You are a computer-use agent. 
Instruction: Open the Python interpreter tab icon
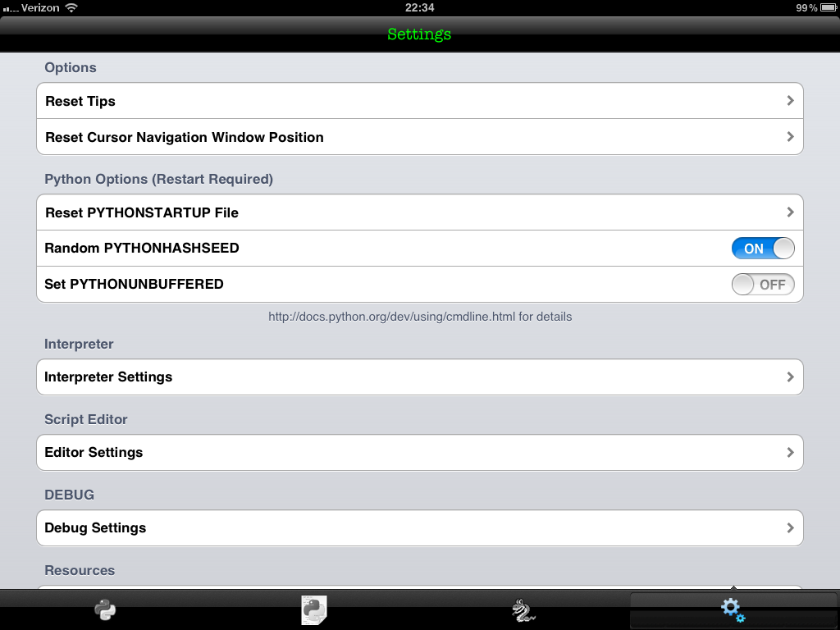tap(105, 609)
